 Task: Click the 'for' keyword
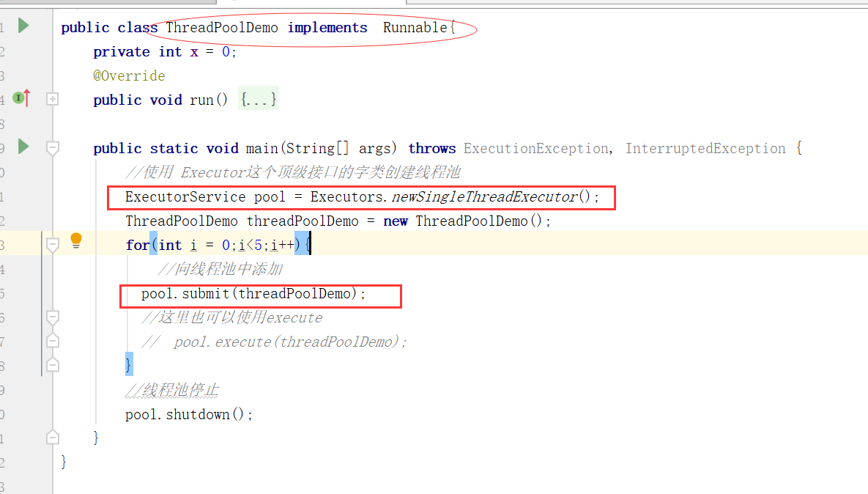pyautogui.click(x=137, y=245)
